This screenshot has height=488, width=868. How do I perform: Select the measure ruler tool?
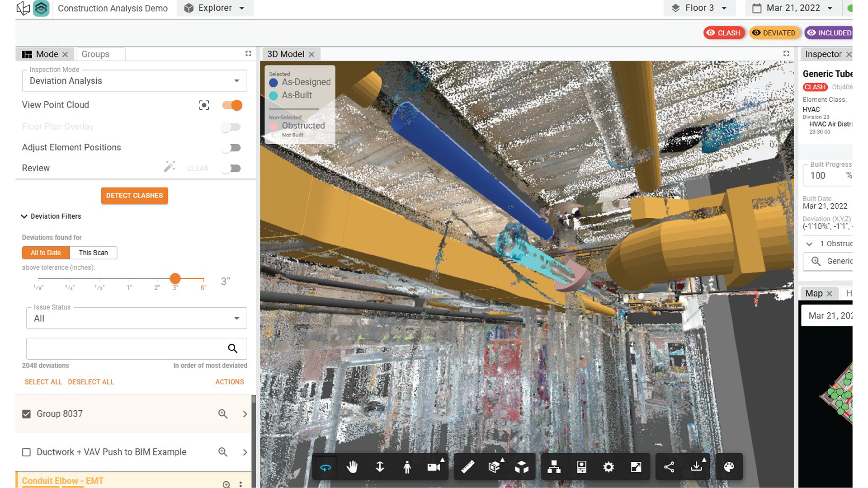coord(467,467)
